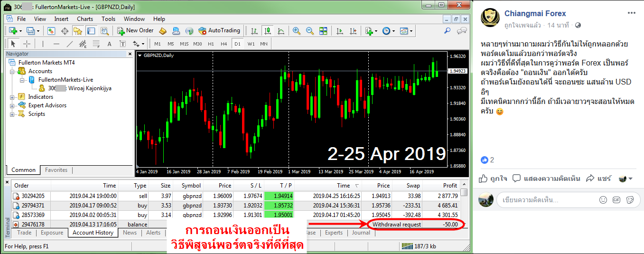Close the Navigator panel
This screenshot has width=644, height=254.
[x=131, y=54]
